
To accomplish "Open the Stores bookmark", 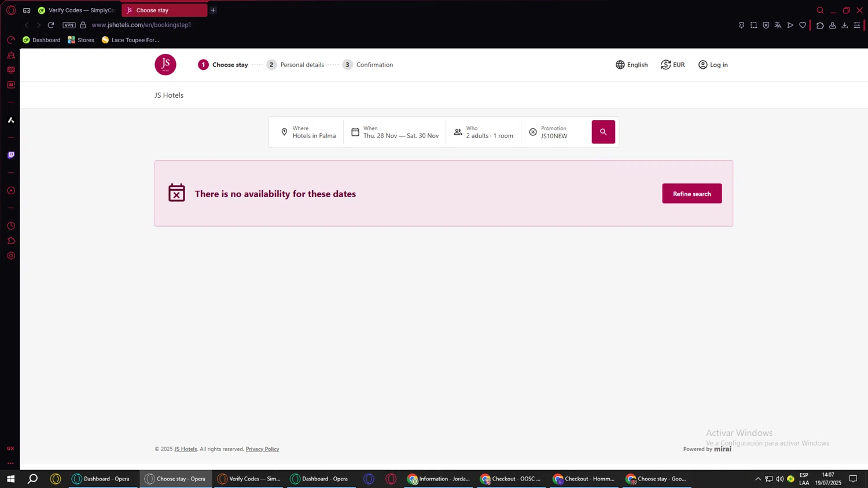I will (x=81, y=40).
